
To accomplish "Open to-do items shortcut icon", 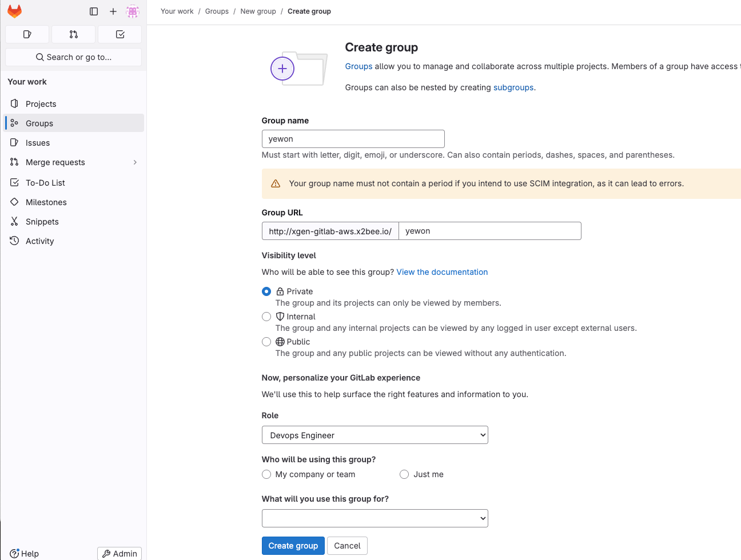I will [120, 34].
